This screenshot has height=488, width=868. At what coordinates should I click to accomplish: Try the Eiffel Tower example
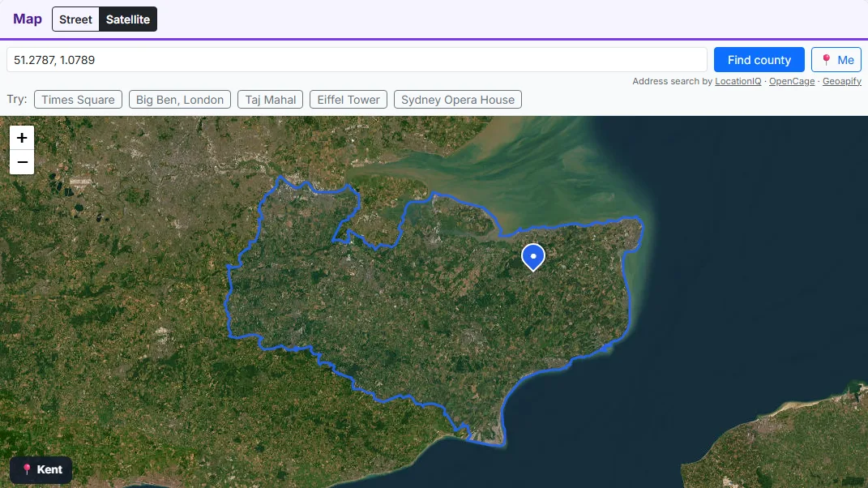(x=348, y=100)
